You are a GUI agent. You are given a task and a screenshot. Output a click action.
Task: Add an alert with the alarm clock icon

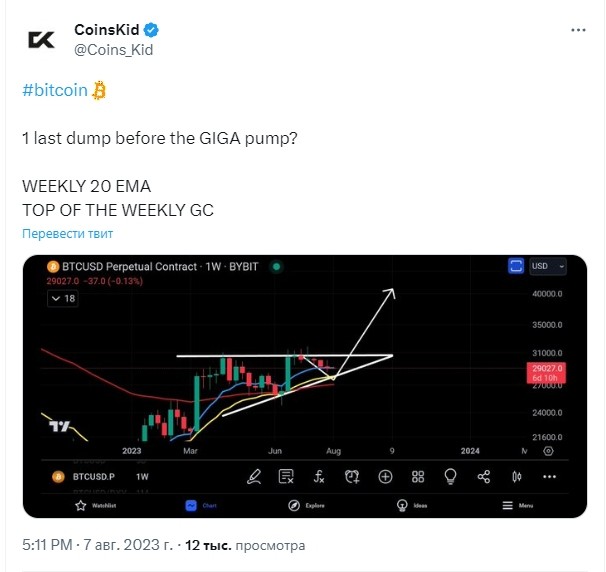tap(352, 477)
